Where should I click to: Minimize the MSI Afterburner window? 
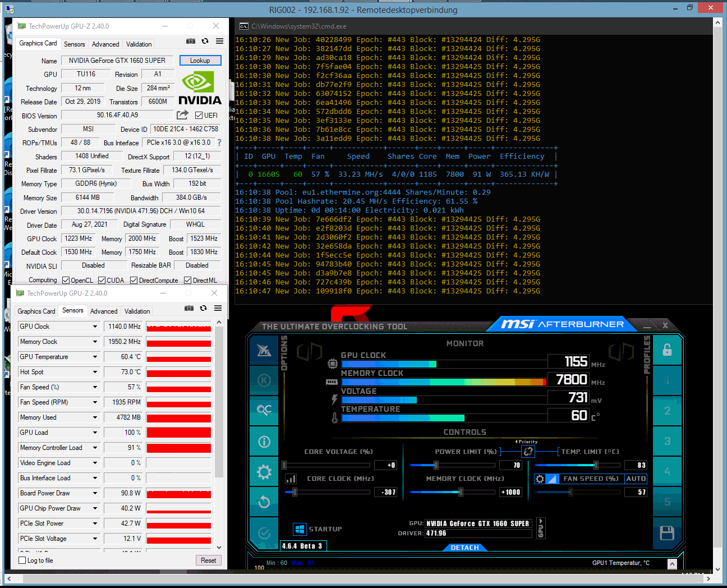pos(647,325)
